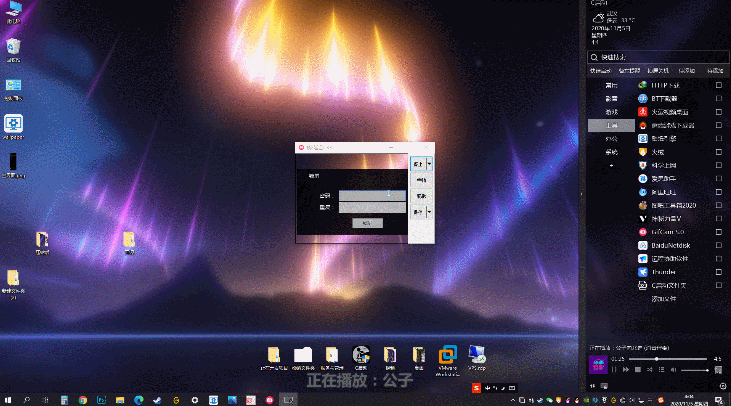
Task: Click the first input field in the dialog
Action: pos(372,195)
